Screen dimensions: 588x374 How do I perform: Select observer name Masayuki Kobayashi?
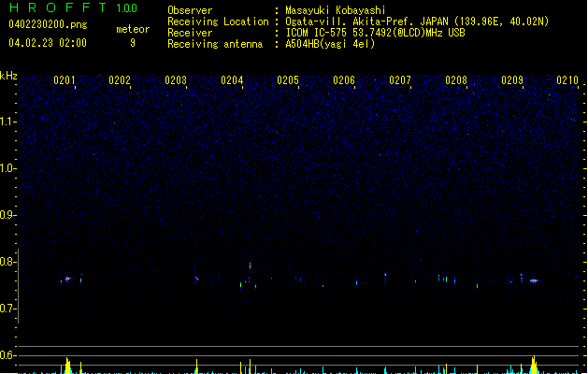click(x=336, y=10)
